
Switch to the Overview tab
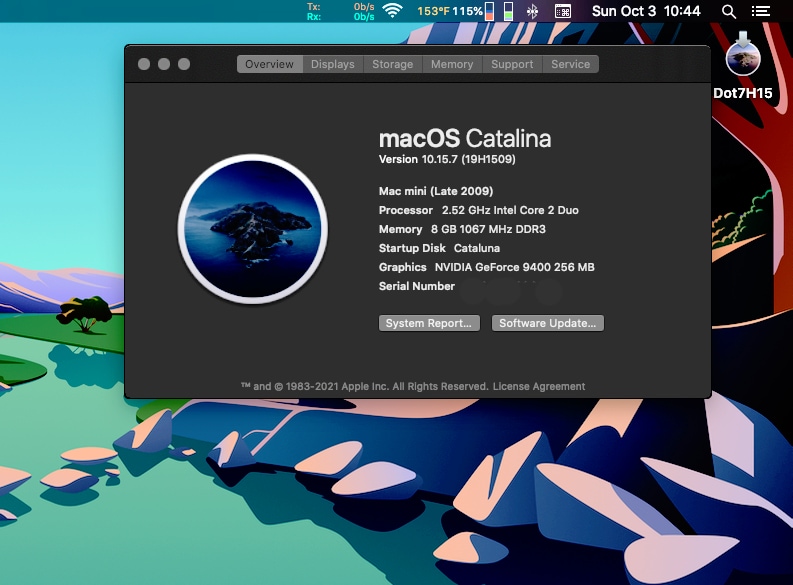pos(270,64)
